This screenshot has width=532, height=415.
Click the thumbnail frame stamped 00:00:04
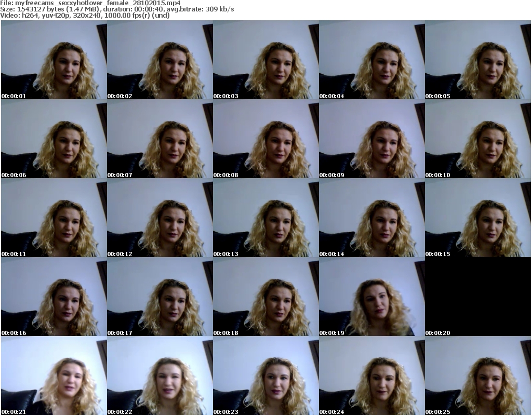click(x=372, y=60)
